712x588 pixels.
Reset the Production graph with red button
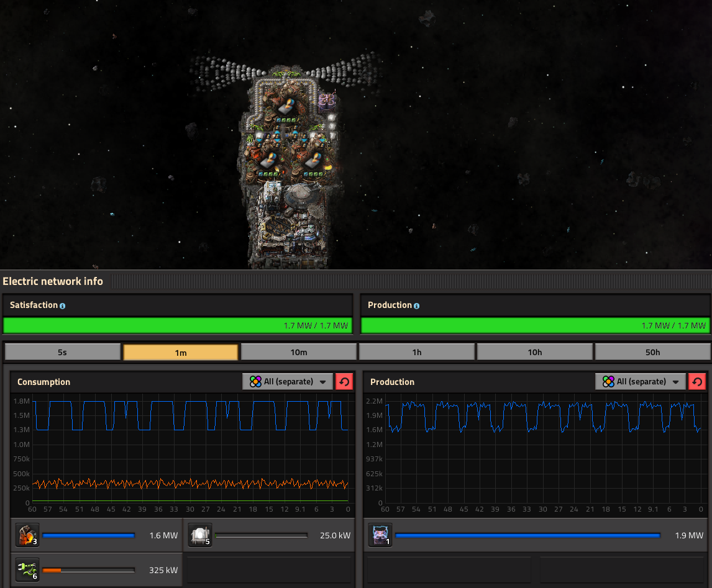point(697,382)
